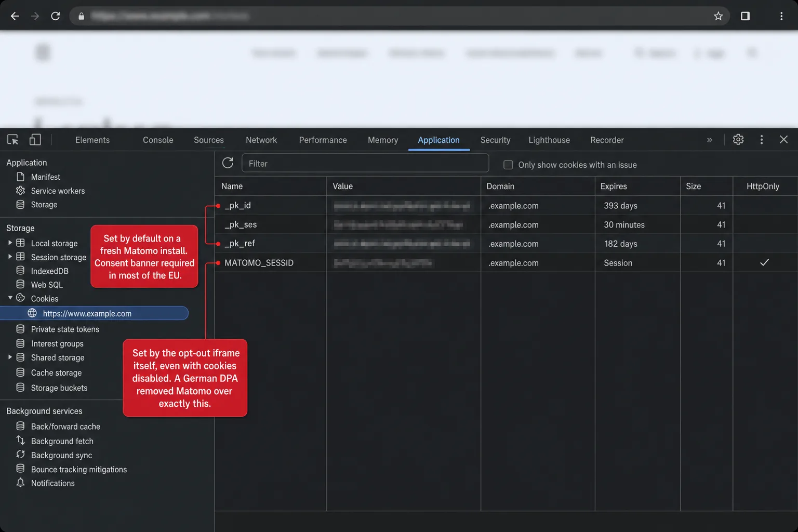Switch to the Elements tab
This screenshot has width=798, height=532.
click(x=92, y=140)
